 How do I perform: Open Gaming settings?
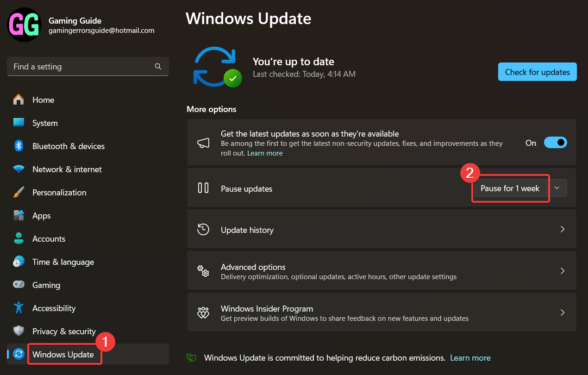coord(88,285)
